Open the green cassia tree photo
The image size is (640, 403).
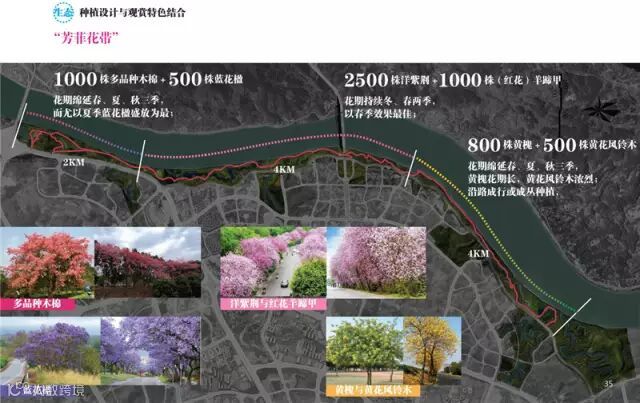(365, 351)
